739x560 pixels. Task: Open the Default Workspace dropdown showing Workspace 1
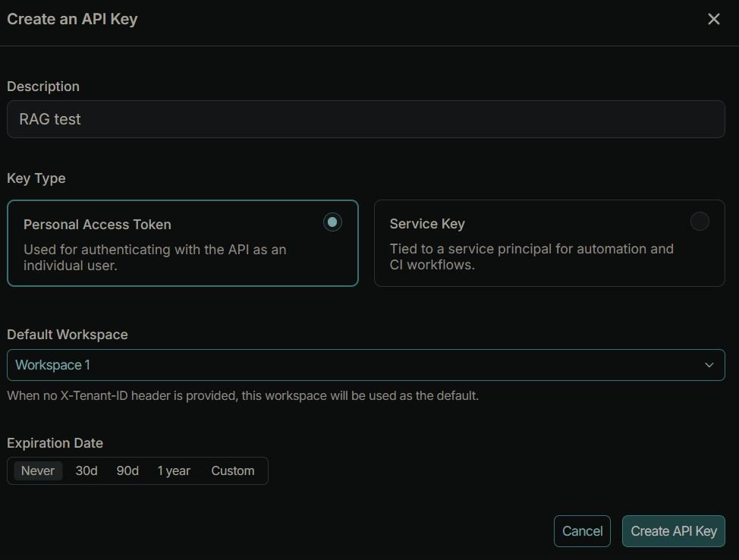click(364, 365)
